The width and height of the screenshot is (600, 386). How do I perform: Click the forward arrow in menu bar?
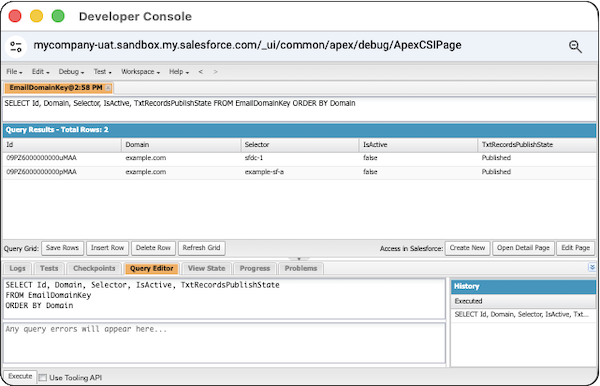[215, 72]
